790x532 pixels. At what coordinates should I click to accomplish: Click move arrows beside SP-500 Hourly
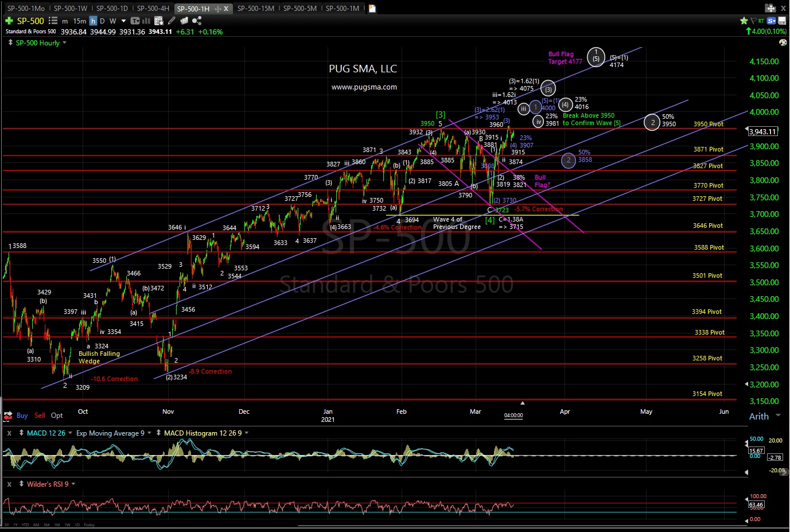[10, 42]
